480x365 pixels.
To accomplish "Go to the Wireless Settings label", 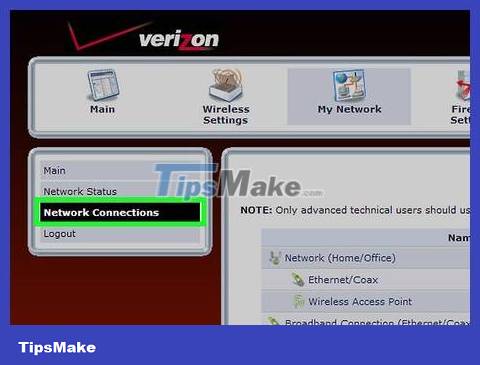I will pos(226,115).
